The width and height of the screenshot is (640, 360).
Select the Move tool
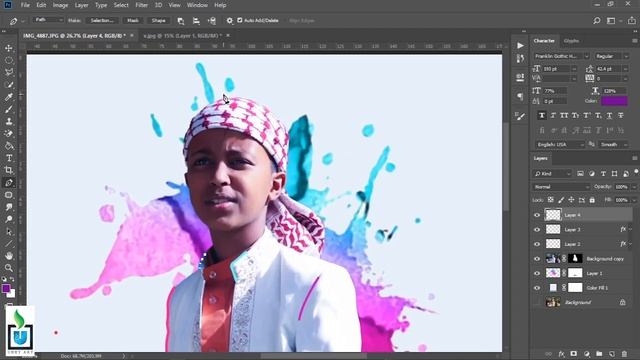(9, 48)
